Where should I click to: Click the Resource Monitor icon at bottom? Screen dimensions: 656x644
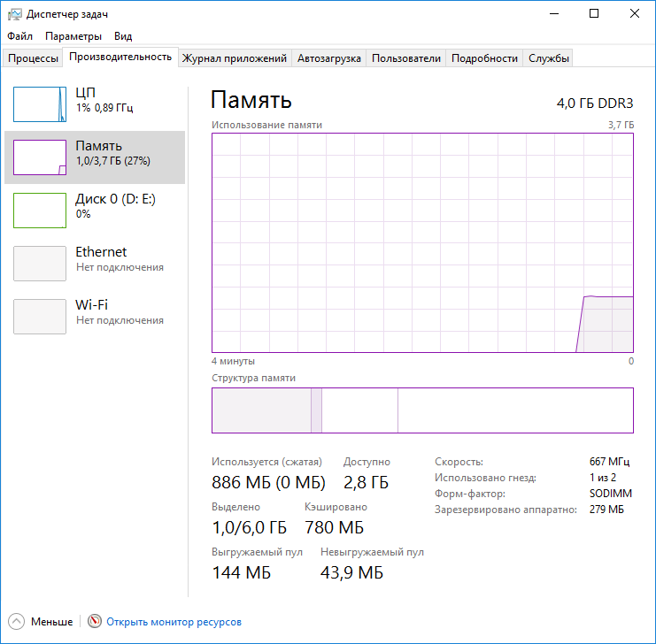[95, 621]
